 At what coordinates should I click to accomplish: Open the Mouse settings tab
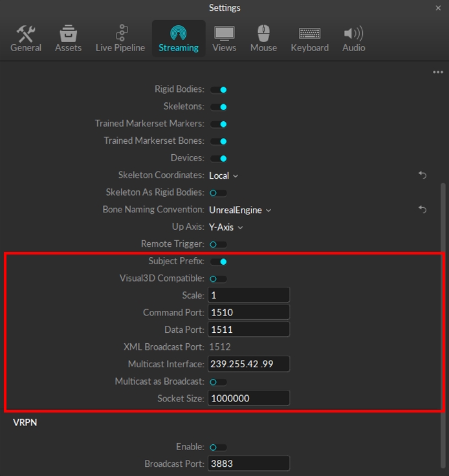[x=263, y=39]
